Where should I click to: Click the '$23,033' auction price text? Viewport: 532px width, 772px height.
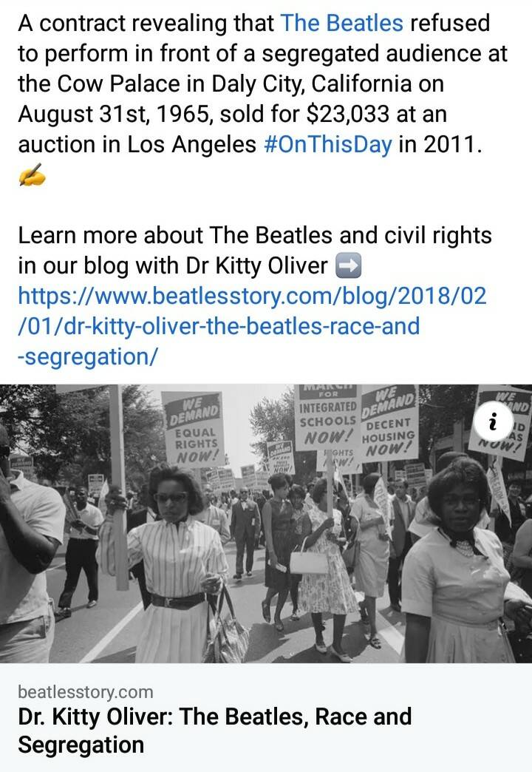click(x=347, y=114)
